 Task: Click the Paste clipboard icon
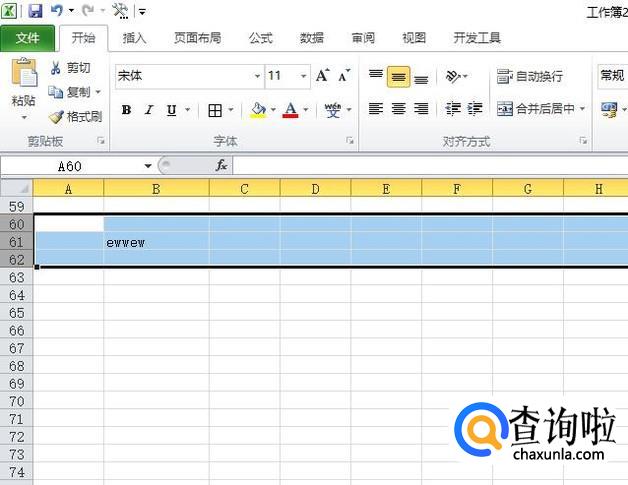[24, 72]
